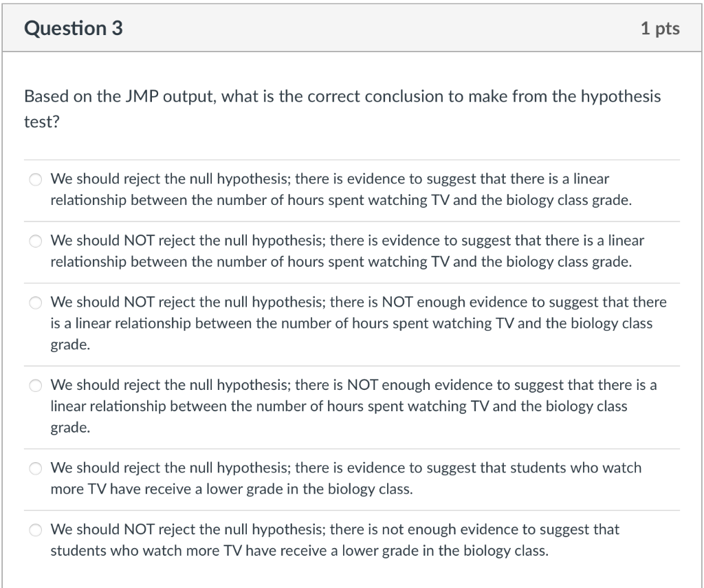Click second answer text: NOT reject, there is evidence
Screen dimensions: 704x588
(x=347, y=250)
